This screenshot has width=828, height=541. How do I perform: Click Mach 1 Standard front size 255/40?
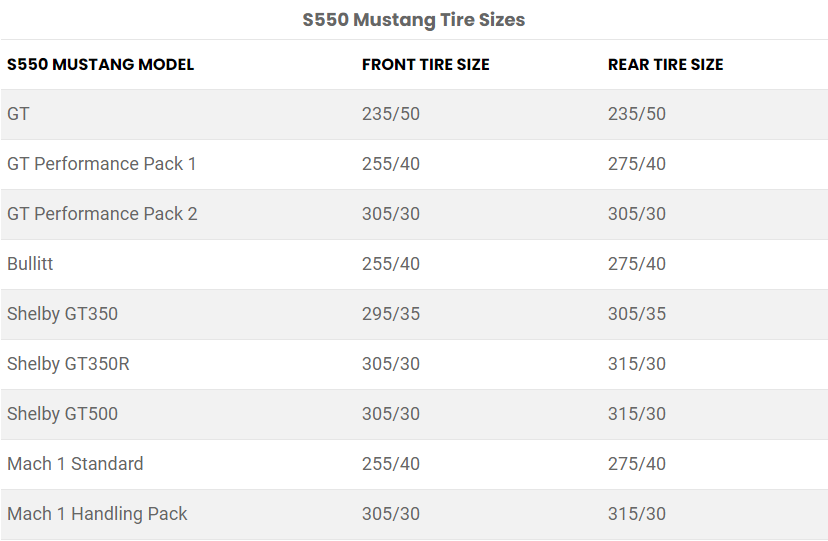click(x=391, y=464)
